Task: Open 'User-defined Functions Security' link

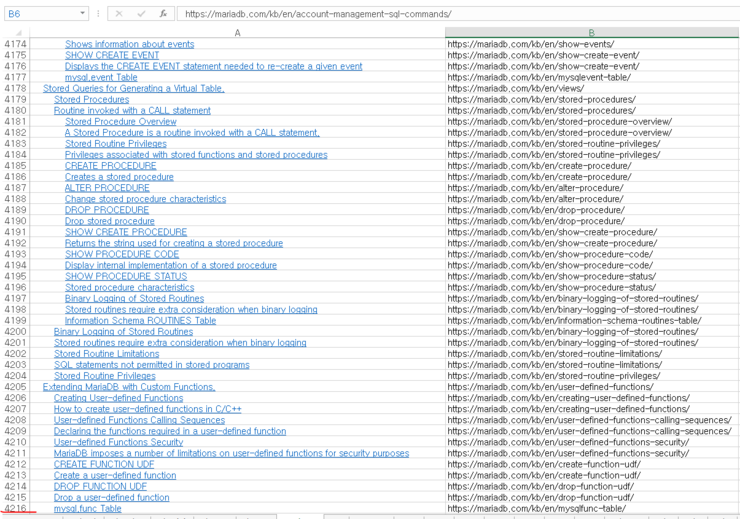Action: [x=118, y=442]
